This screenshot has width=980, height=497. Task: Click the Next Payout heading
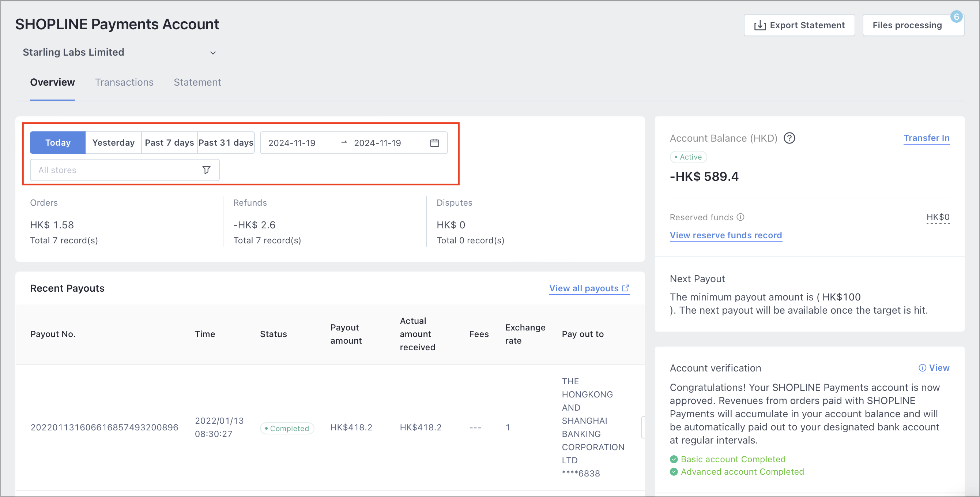coord(697,279)
